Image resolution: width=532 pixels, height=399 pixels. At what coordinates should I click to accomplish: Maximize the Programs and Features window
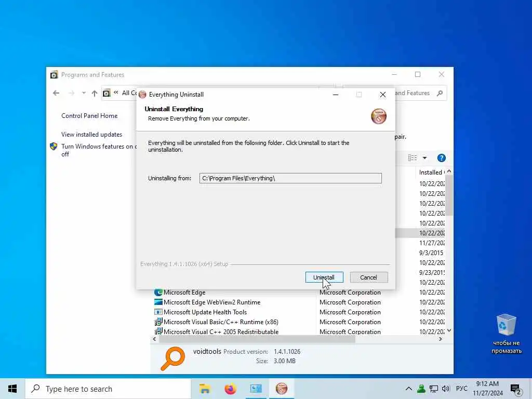[418, 74]
